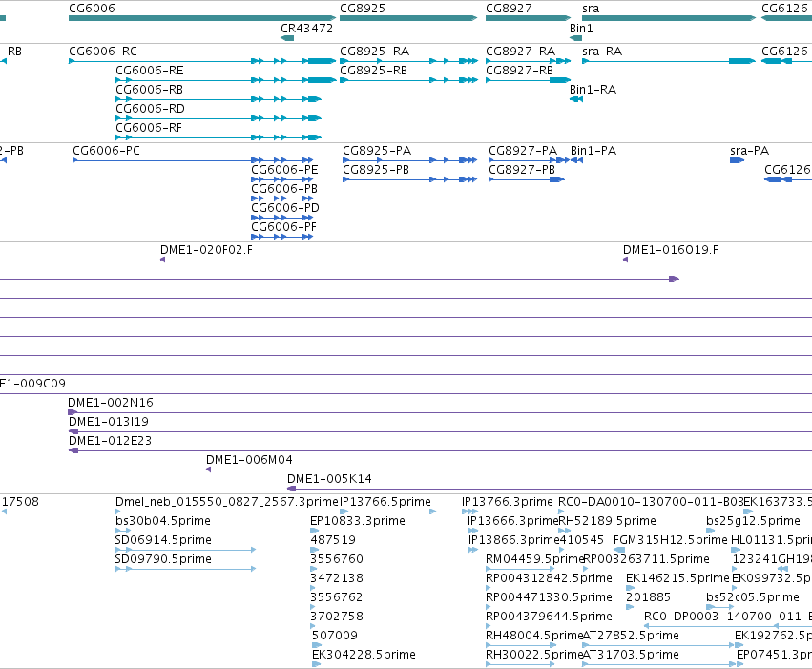The image size is (812, 669).
Task: Select the DME1-006M04 clone label
Action: point(249,460)
